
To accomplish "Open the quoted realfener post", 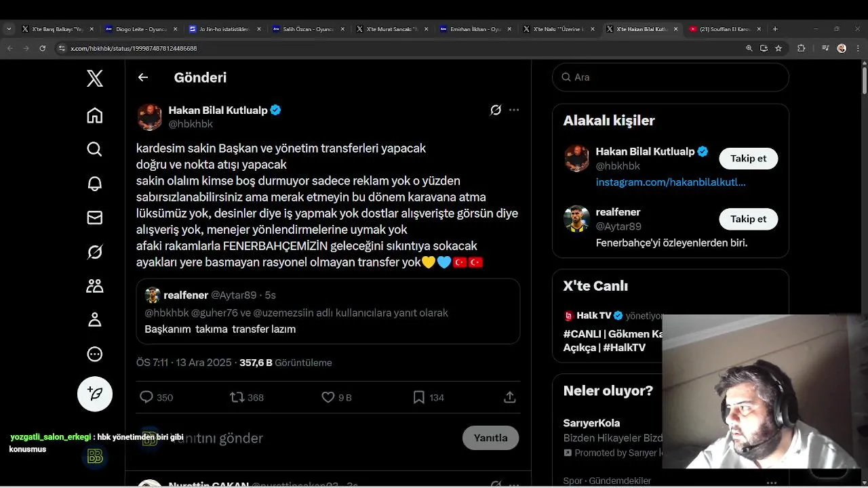I will [328, 311].
